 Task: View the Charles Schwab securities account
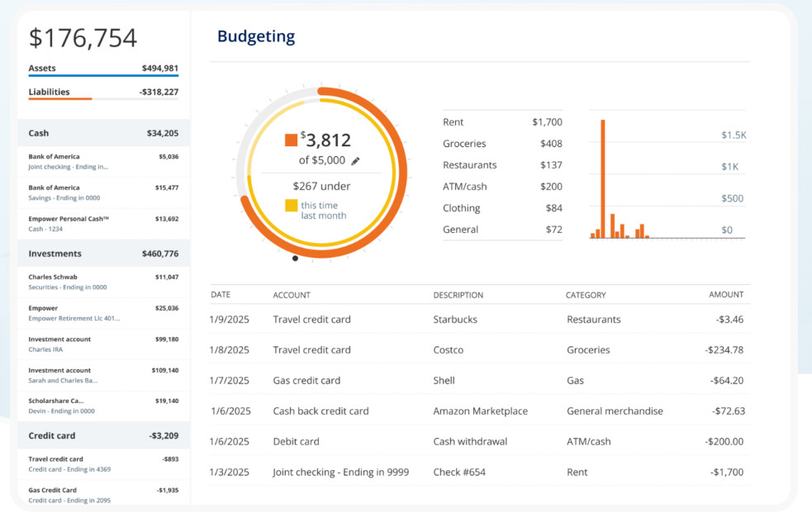pyautogui.click(x=103, y=281)
